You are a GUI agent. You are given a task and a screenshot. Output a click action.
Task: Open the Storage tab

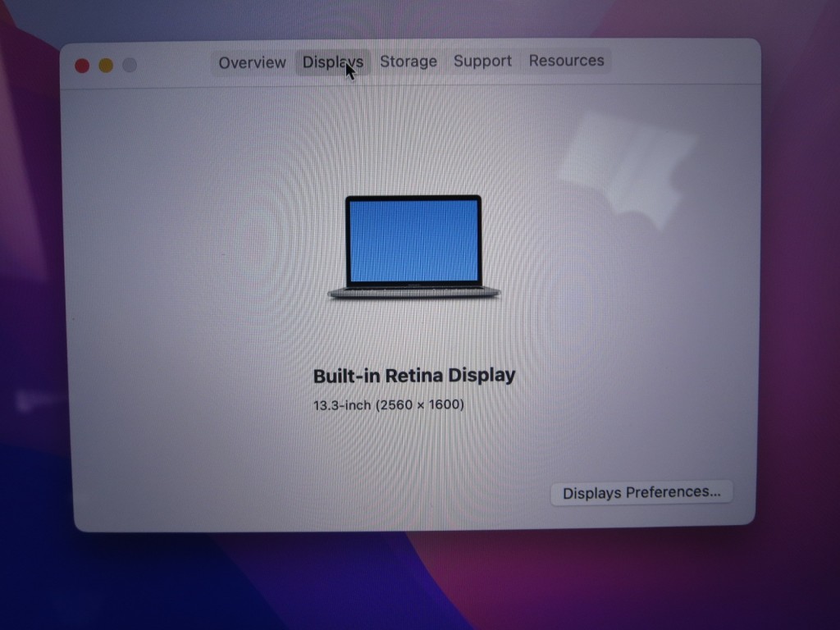click(x=409, y=62)
